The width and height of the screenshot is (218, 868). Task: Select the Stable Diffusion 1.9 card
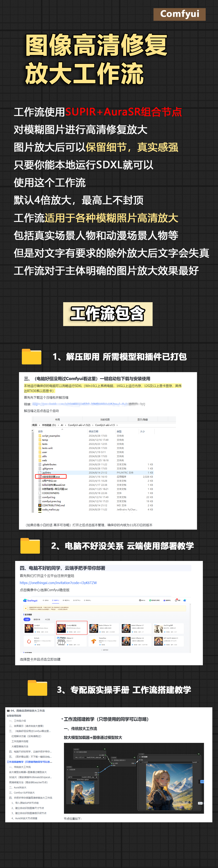point(104,628)
